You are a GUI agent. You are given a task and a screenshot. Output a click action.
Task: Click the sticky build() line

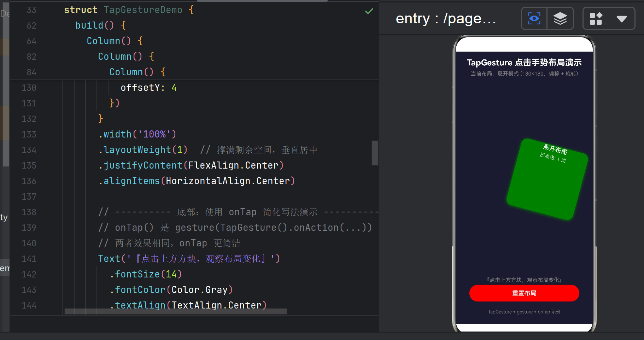point(101,25)
